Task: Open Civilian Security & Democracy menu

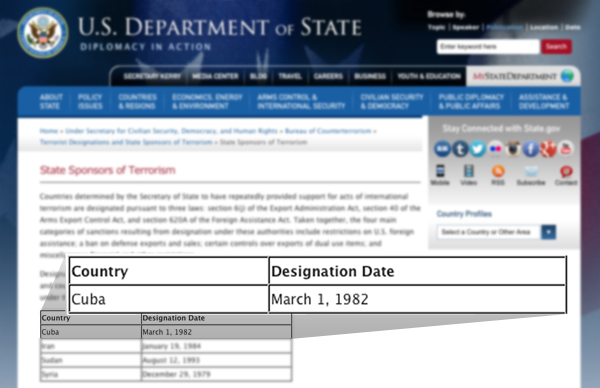Action: (392, 101)
